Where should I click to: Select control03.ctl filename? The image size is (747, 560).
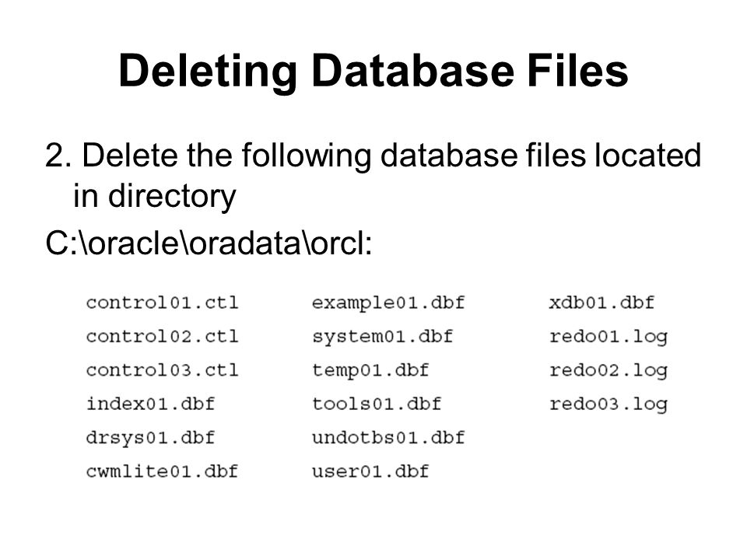[x=162, y=370]
